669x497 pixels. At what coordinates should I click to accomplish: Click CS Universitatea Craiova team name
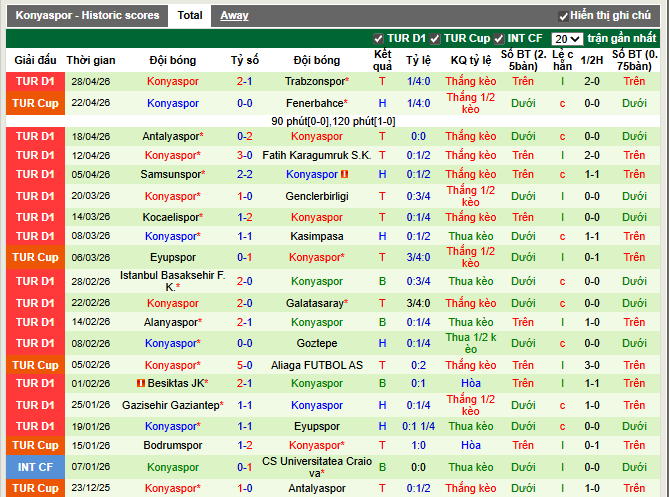tap(317, 467)
